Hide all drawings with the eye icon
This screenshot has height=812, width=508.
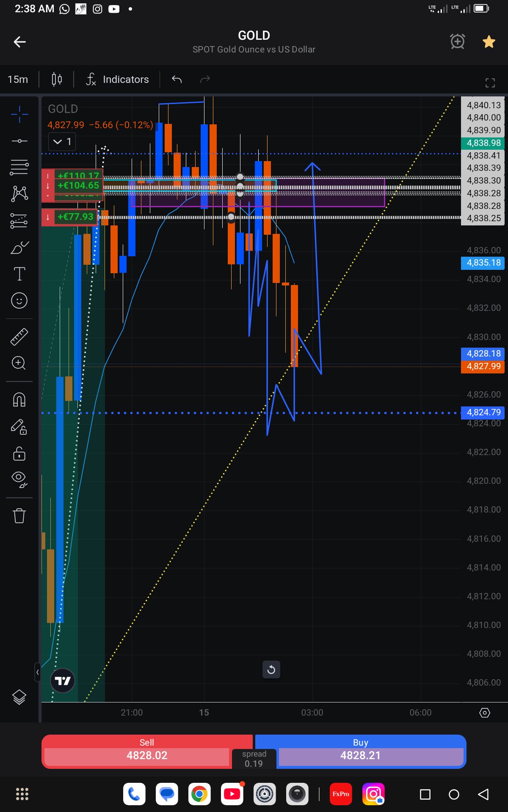tap(19, 479)
